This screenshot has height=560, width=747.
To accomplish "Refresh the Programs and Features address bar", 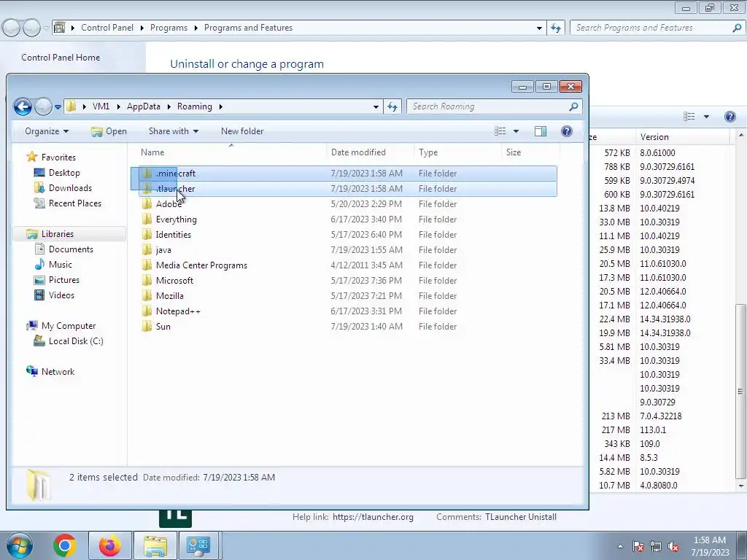I will coord(555,28).
